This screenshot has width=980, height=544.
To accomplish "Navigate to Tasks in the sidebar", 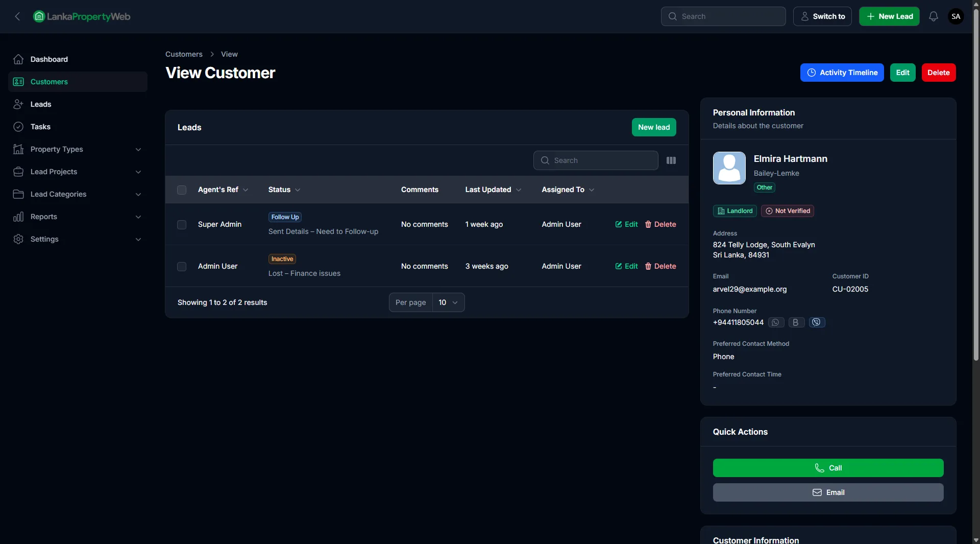I will point(40,127).
